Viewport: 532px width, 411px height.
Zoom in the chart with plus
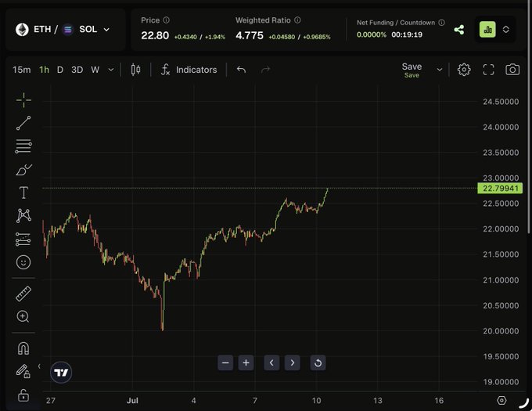point(246,362)
